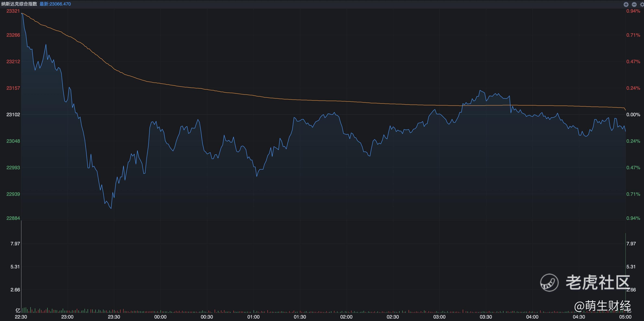Viewport: 644px width, 321px height.
Task: Click the 纳斯达克综合指数 title
Action: click(x=19, y=4)
